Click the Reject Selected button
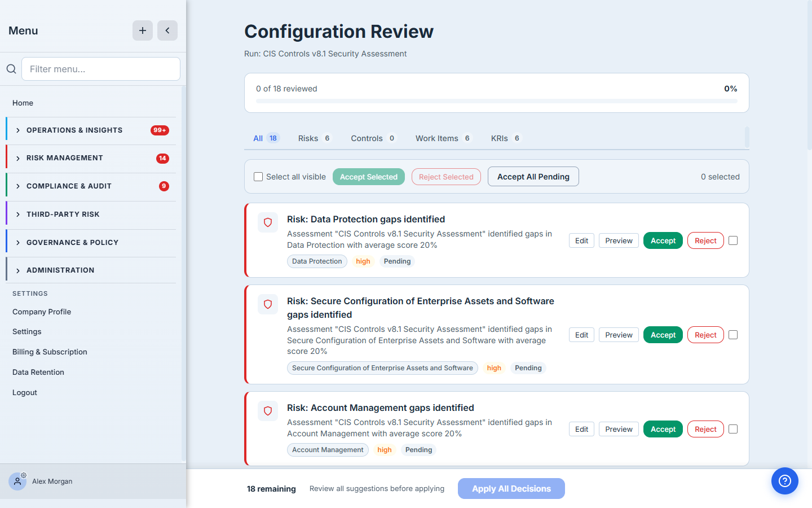This screenshot has width=812, height=508. (446, 177)
